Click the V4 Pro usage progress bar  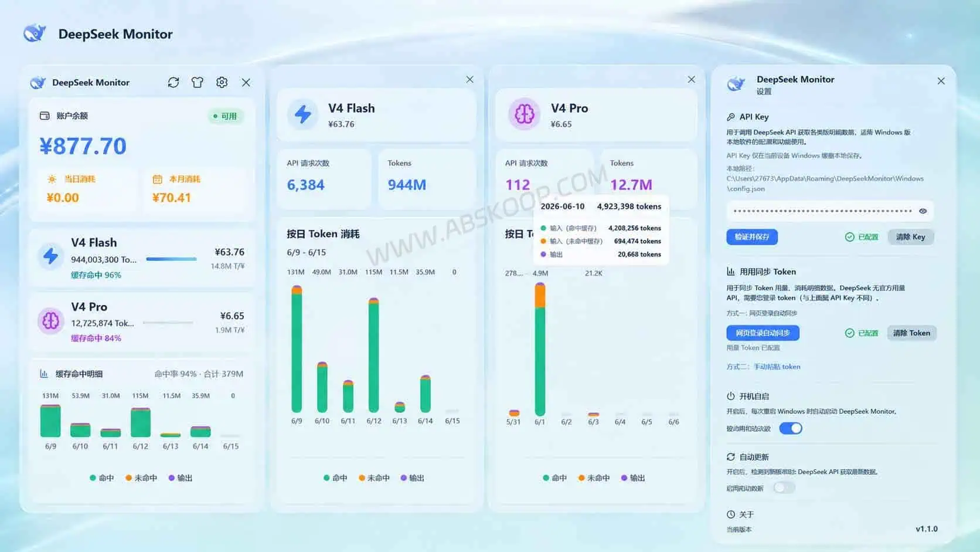click(168, 323)
